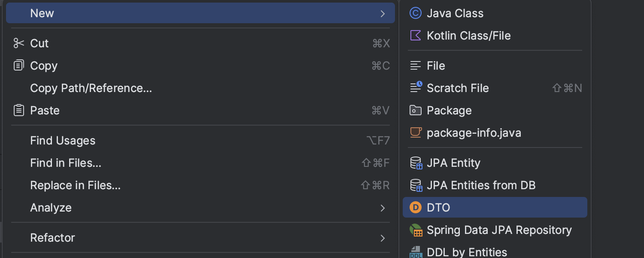Screen dimensions: 644x258
Task: Click the orange DTO icon
Action: (416, 208)
